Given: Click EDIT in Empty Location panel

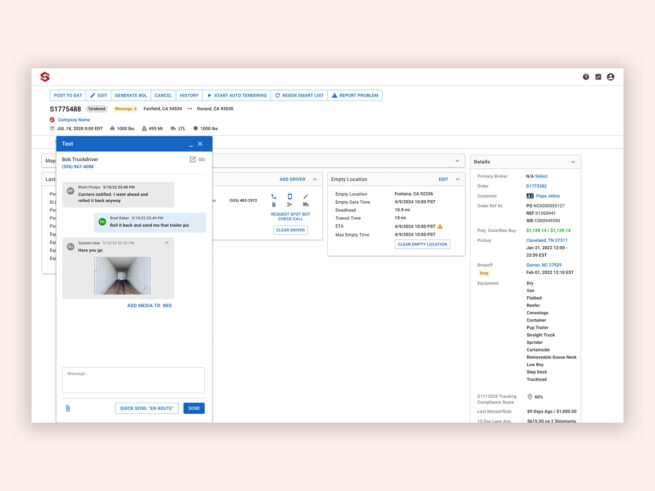Looking at the screenshot, I should [443, 179].
